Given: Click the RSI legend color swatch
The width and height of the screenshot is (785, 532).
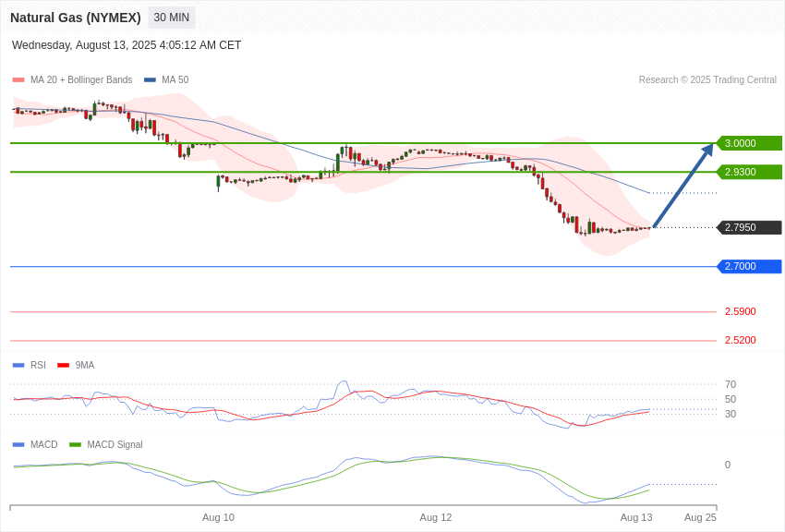Looking at the screenshot, I should point(18,366).
